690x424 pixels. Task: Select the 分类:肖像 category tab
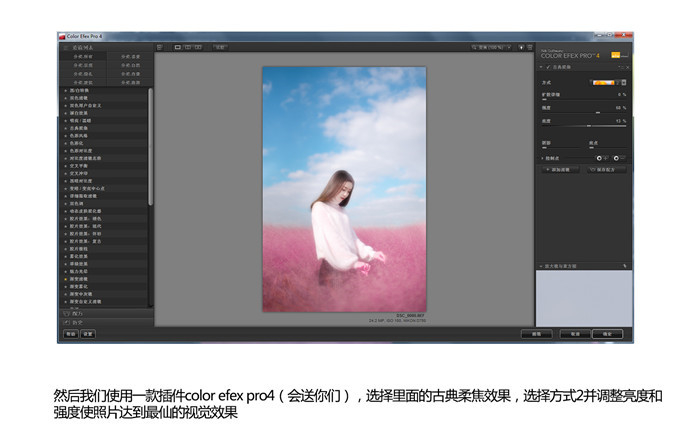(130, 74)
